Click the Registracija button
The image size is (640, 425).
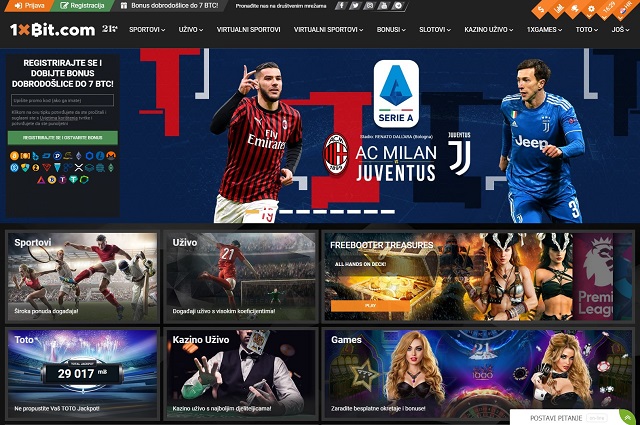coord(82,6)
